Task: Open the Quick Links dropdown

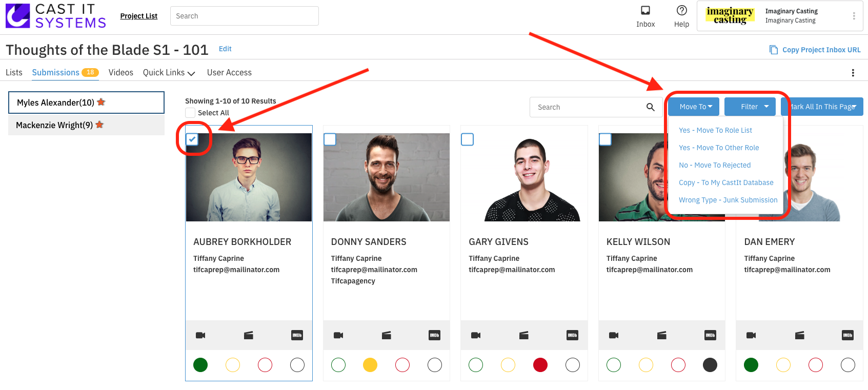Action: coord(169,73)
